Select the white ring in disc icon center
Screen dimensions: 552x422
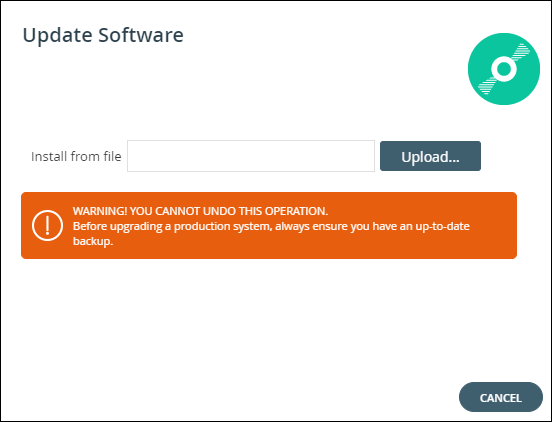(504, 69)
